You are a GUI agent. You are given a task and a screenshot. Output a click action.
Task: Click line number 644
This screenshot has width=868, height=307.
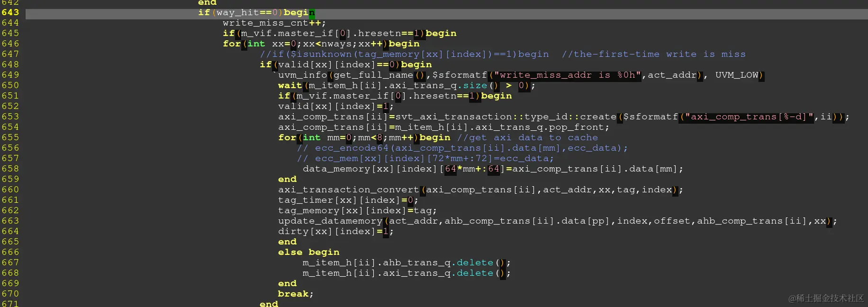pyautogui.click(x=10, y=23)
